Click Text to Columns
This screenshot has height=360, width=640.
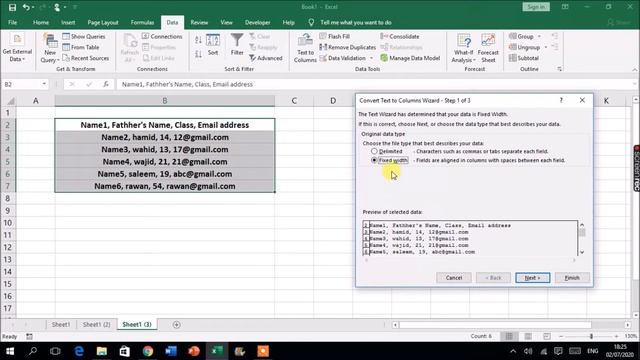[x=305, y=48]
